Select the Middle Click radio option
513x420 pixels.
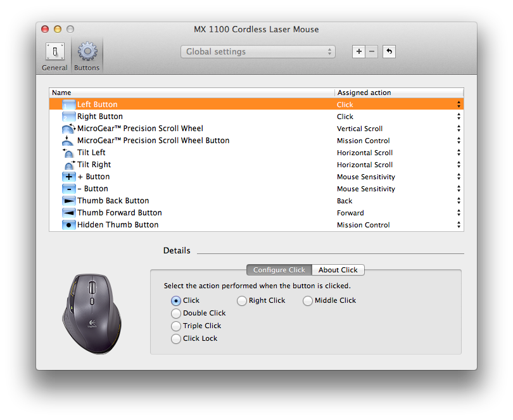(x=308, y=300)
